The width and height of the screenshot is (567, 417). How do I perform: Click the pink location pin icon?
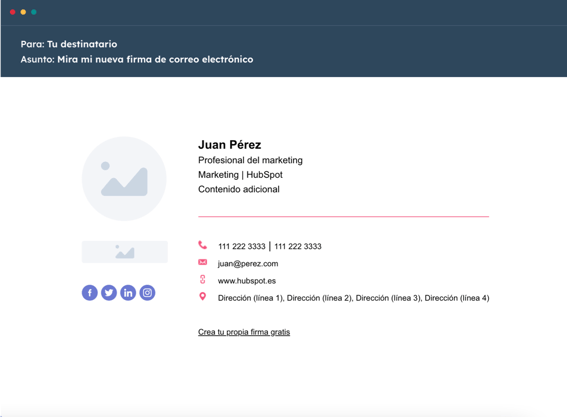click(202, 297)
